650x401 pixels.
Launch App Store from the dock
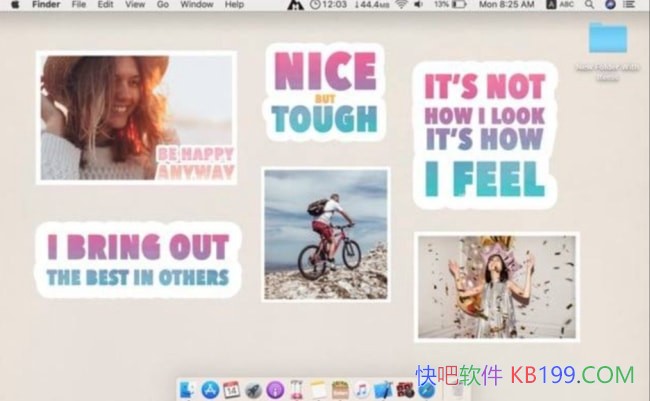(210, 388)
